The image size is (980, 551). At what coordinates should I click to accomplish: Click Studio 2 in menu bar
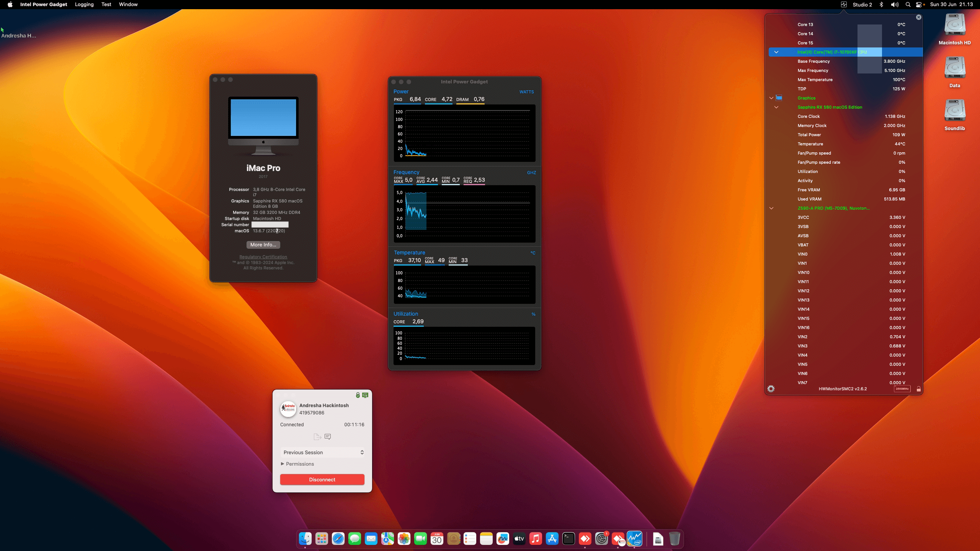tap(862, 5)
